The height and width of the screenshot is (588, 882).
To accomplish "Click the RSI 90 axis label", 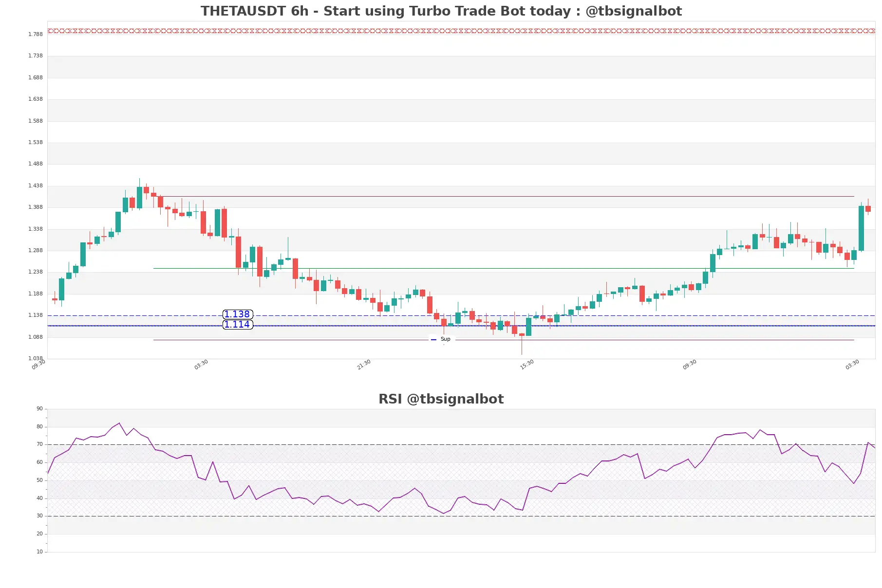I will tap(39, 409).
